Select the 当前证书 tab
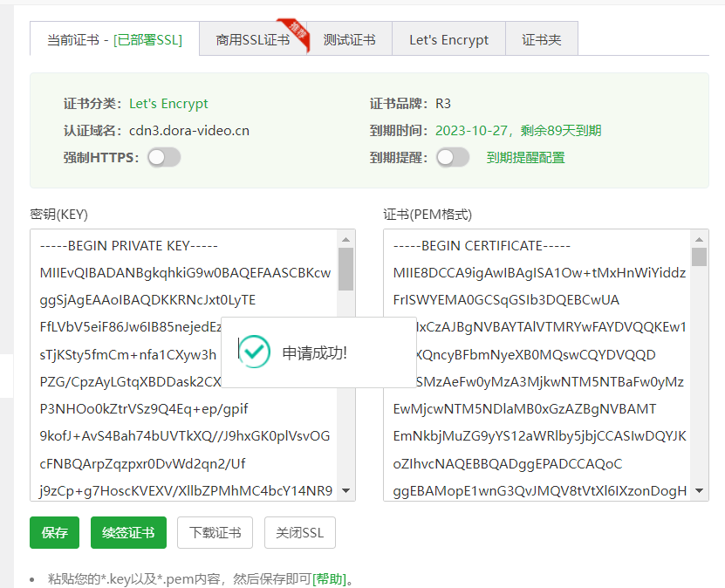 pyautogui.click(x=114, y=39)
